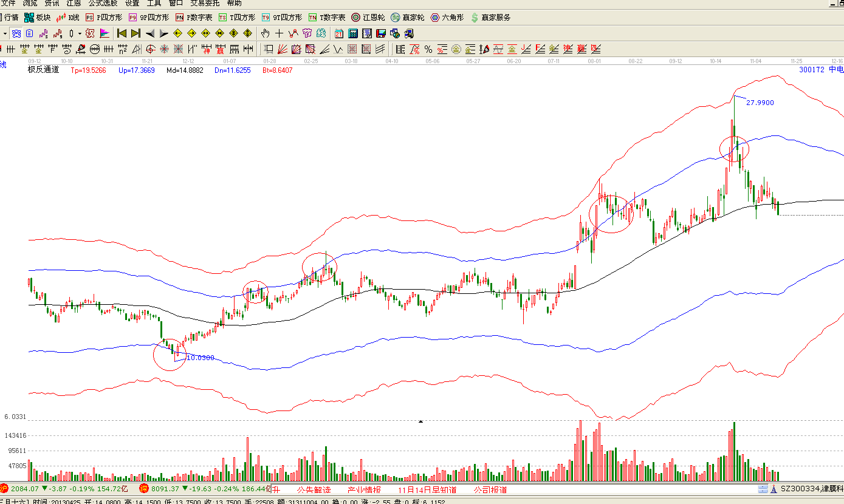Select the crosshair cursor tool
This screenshot has width=844, height=504.
point(279,33)
